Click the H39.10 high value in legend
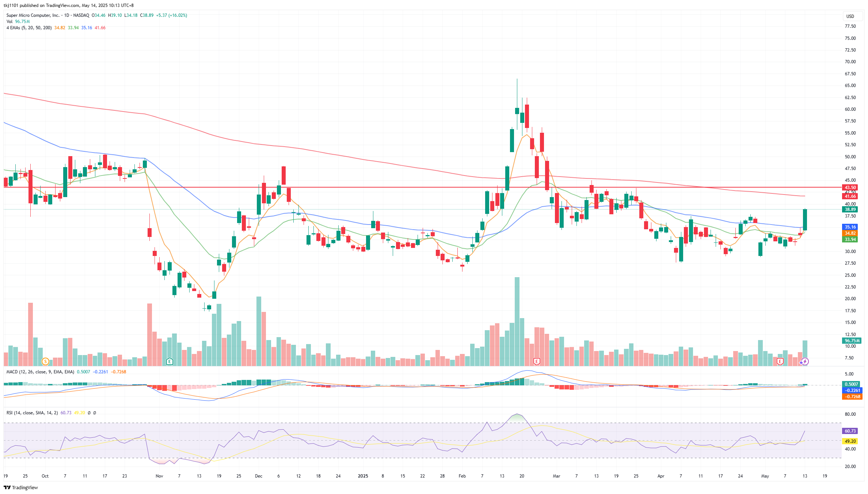Image resolution: width=868 pixels, height=494 pixels. (115, 15)
